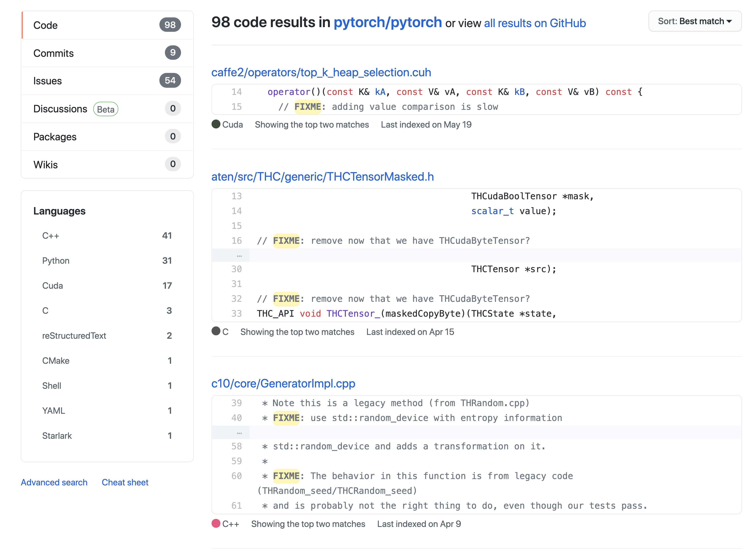755x560 pixels.
Task: Open Advanced search link
Action: pos(54,482)
